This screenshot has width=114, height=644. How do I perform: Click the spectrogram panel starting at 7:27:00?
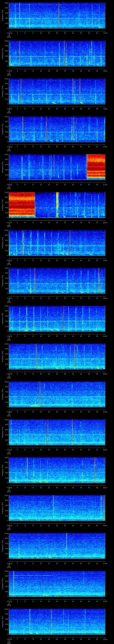click(57, 432)
